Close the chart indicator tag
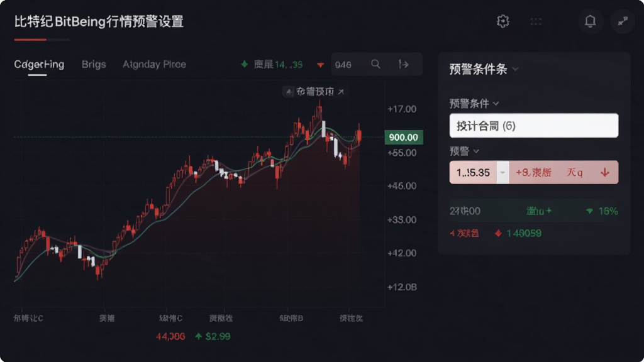 [x=341, y=92]
